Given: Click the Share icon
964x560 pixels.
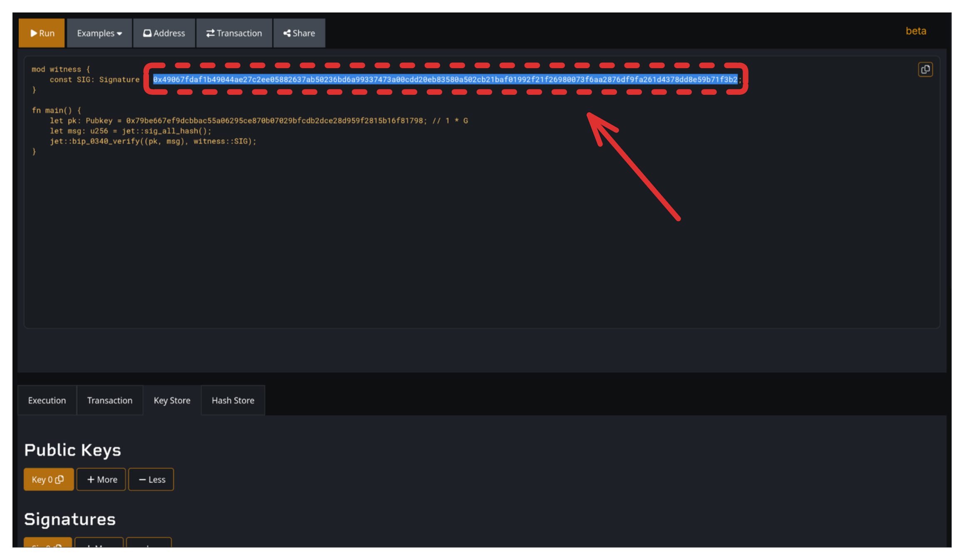Looking at the screenshot, I should [287, 33].
